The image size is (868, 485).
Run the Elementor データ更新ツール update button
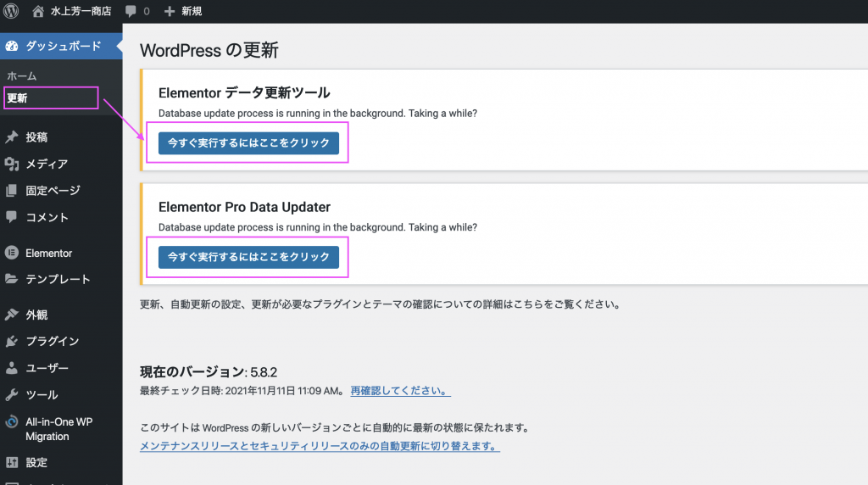point(248,143)
